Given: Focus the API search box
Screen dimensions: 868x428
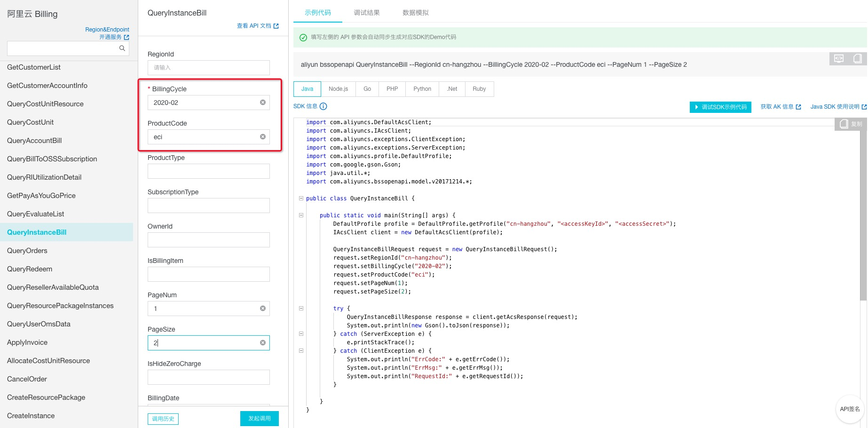Looking at the screenshot, I should pos(68,48).
